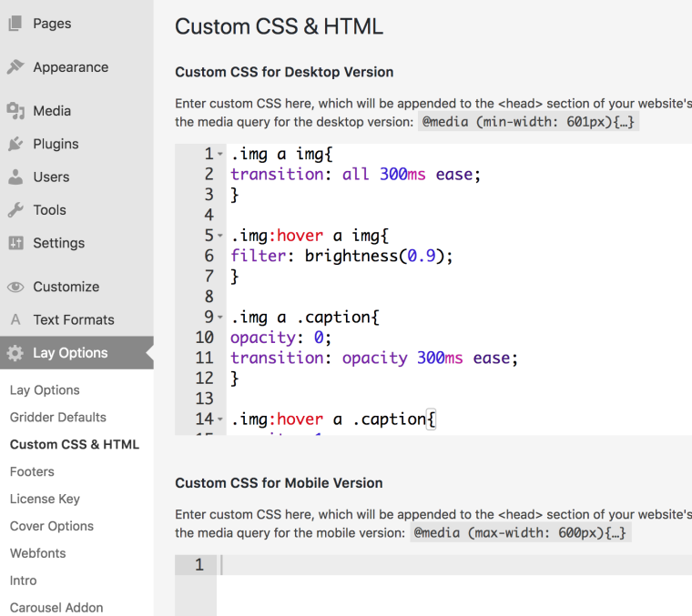Collapse code fold arrow on line 1
Image resolution: width=692 pixels, height=616 pixels.
coord(220,155)
